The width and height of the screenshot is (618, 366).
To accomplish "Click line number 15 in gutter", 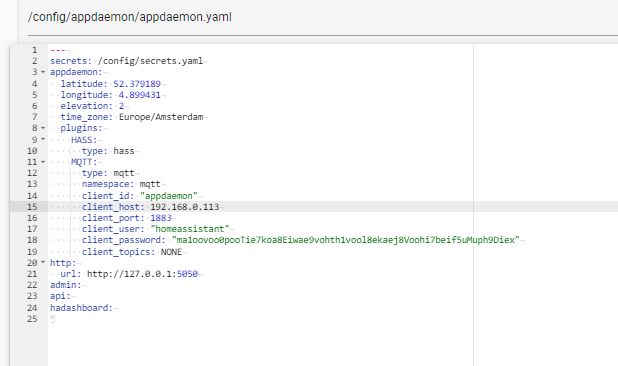I will coord(32,207).
